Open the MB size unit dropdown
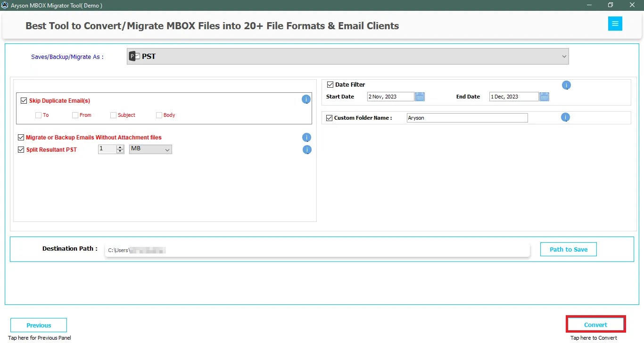 coord(150,149)
